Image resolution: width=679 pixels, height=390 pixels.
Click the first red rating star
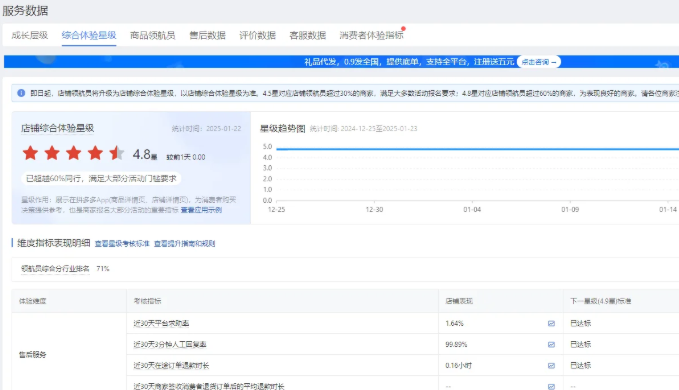tap(30, 153)
